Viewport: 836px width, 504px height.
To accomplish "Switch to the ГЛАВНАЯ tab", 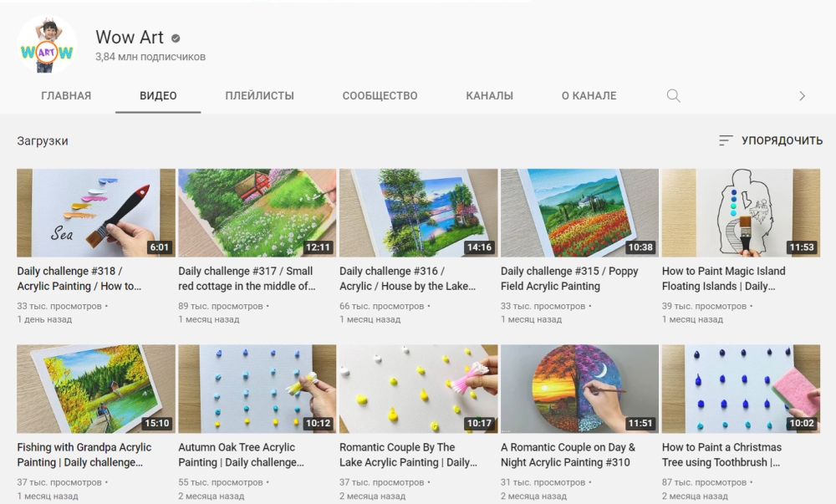I will (x=66, y=96).
